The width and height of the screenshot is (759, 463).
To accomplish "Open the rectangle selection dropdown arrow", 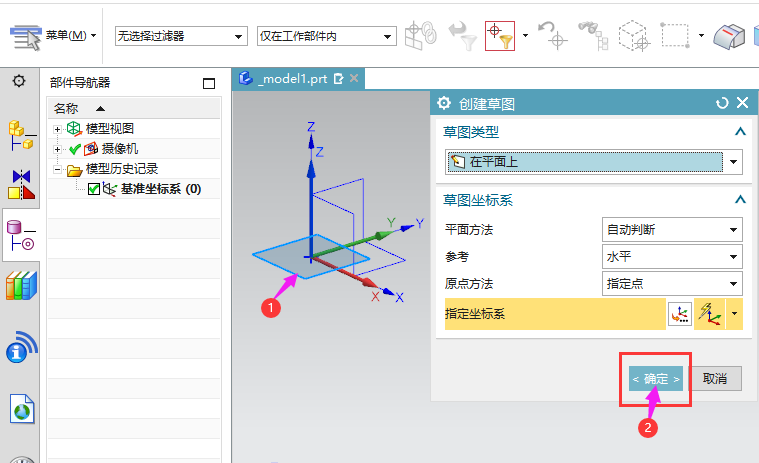I will tap(701, 35).
